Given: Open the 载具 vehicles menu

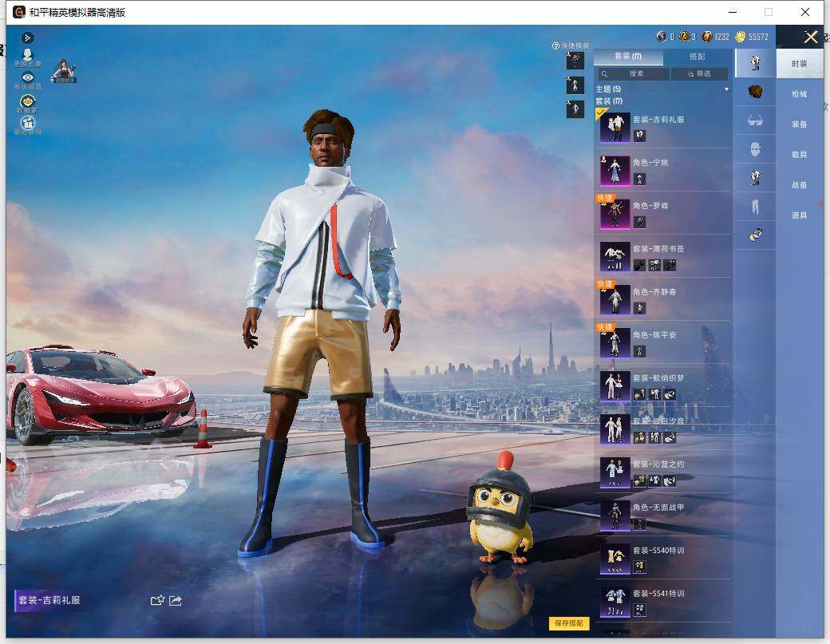Looking at the screenshot, I should pyautogui.click(x=800, y=155).
